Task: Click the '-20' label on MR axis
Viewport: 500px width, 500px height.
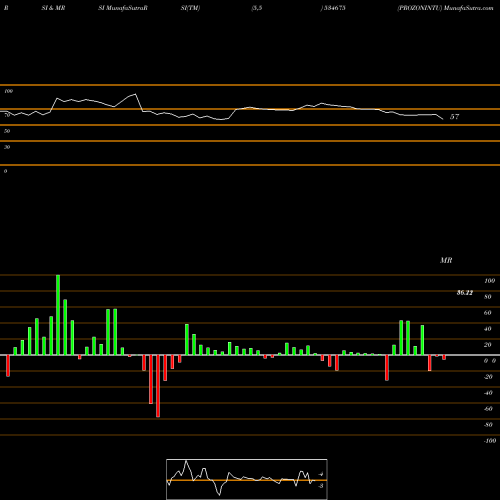Action: (488, 377)
